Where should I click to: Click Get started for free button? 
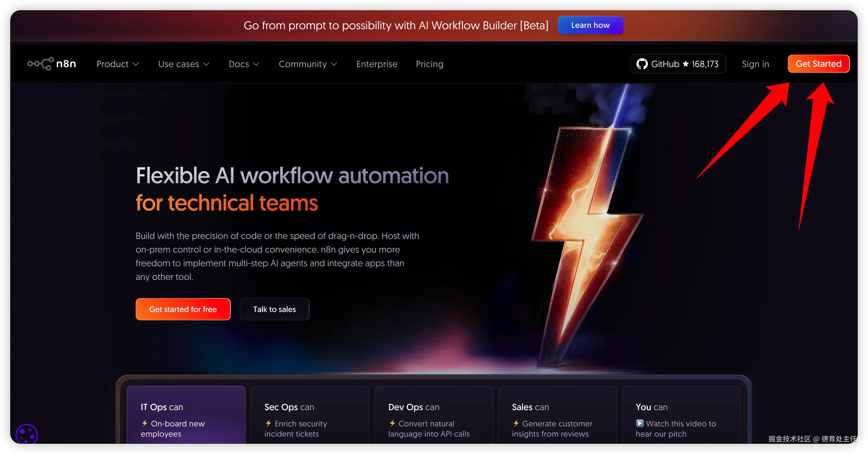pos(183,309)
